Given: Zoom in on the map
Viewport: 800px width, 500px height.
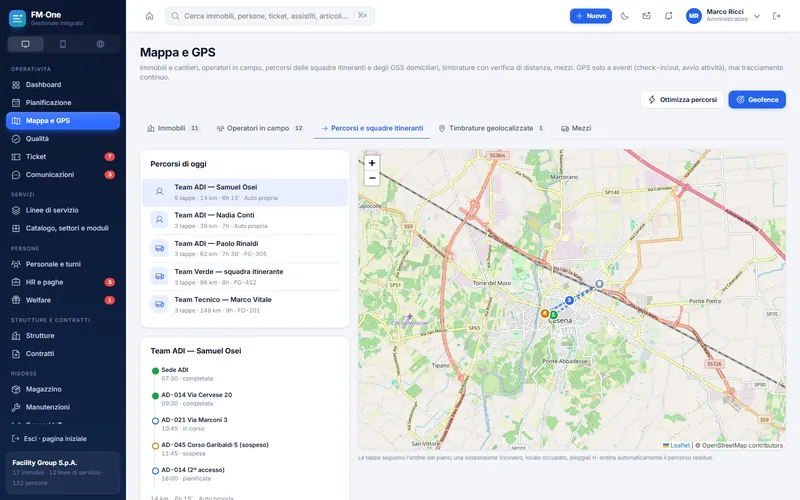Looking at the screenshot, I should 372,163.
